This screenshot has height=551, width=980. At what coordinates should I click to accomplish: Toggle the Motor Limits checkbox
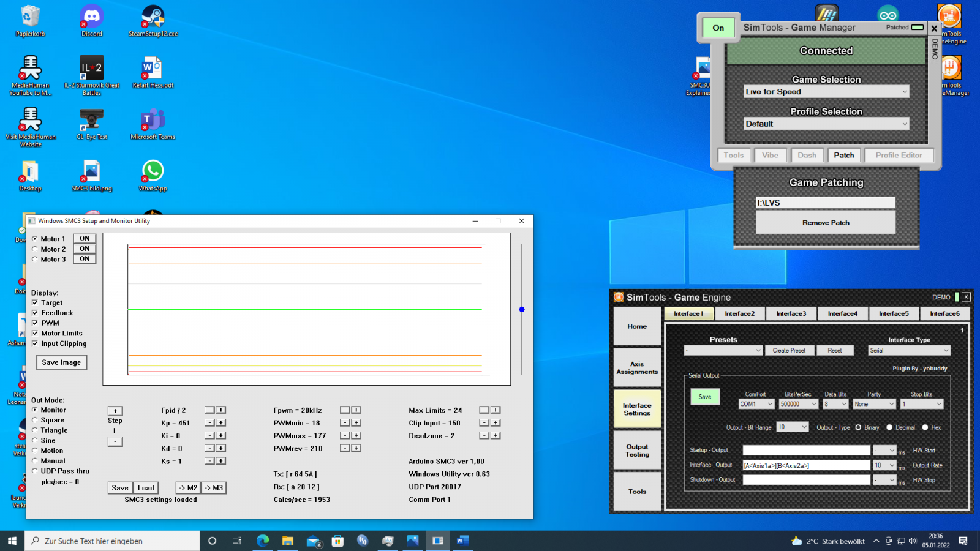pos(35,334)
